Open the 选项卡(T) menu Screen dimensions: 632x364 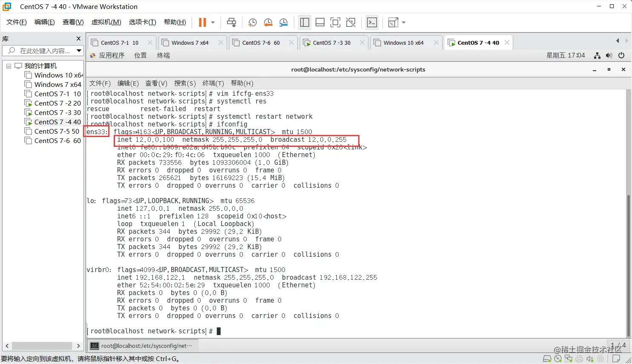coord(143,22)
